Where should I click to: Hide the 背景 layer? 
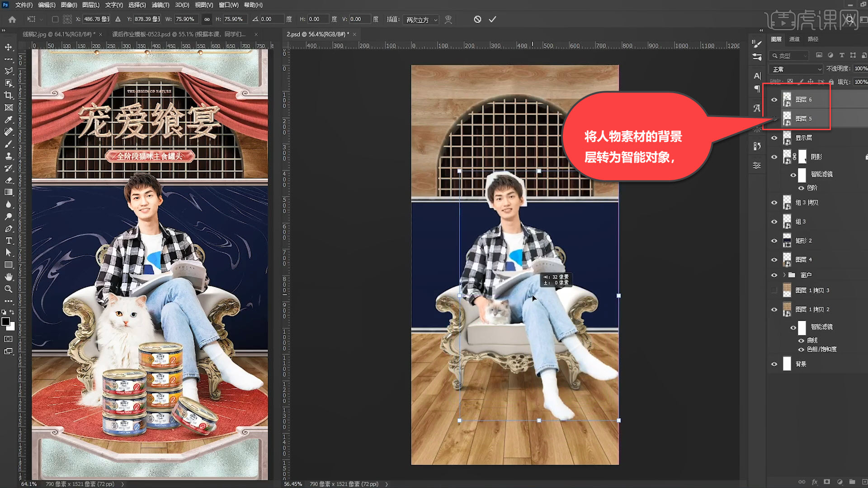point(774,364)
